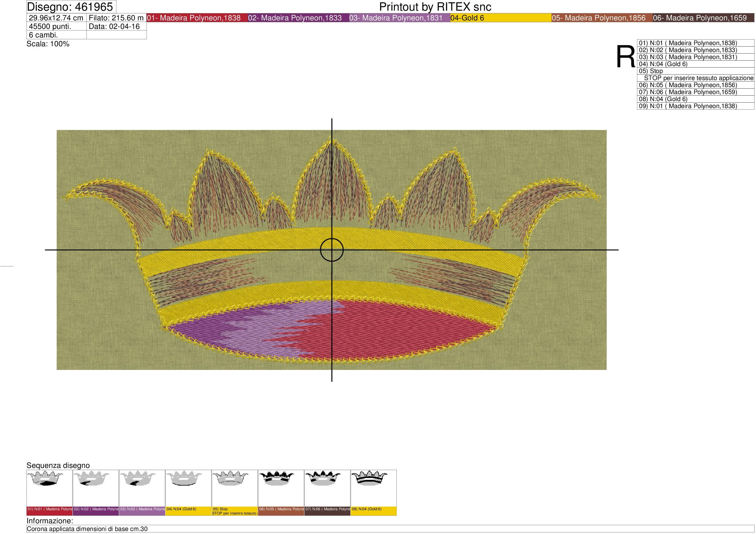Screen dimensions: 756x534
Task: Click list row 03) N:03 ( Madeira Polyneon,1831)
Action: click(696, 57)
